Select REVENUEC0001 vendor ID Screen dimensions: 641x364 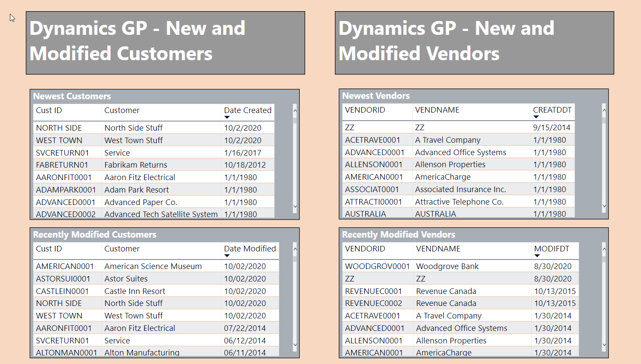click(x=374, y=291)
